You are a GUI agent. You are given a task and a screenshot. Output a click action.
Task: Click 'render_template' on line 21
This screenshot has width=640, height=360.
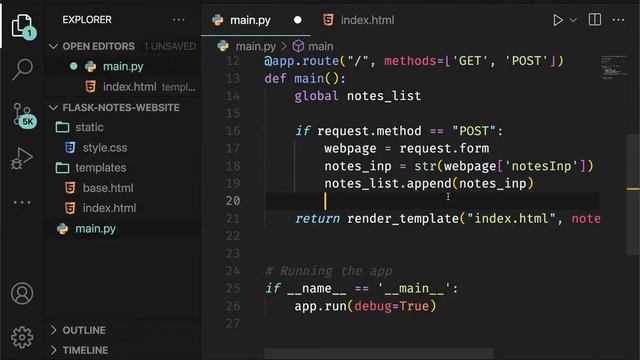[402, 218]
